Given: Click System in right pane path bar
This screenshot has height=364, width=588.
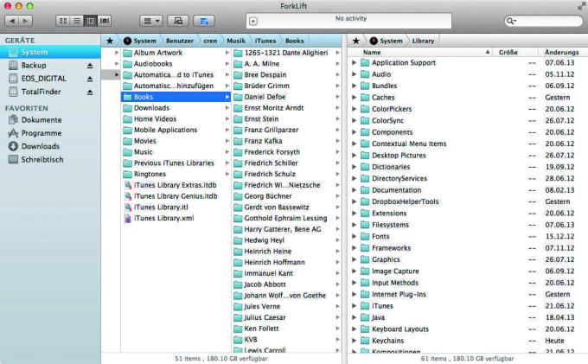Looking at the screenshot, I should pyautogui.click(x=386, y=41).
